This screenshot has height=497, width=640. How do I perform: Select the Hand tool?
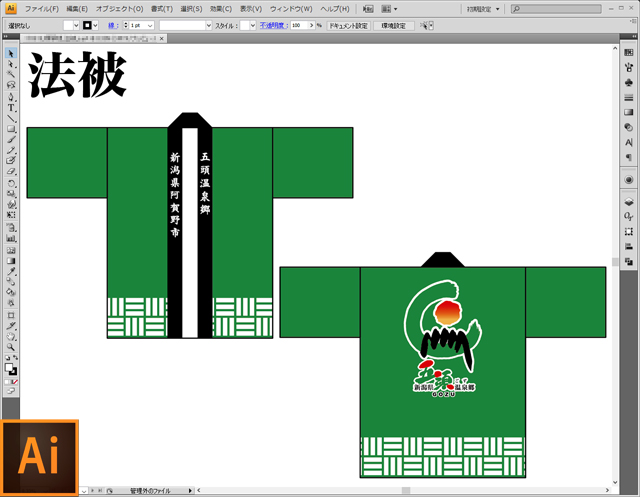tap(11, 337)
